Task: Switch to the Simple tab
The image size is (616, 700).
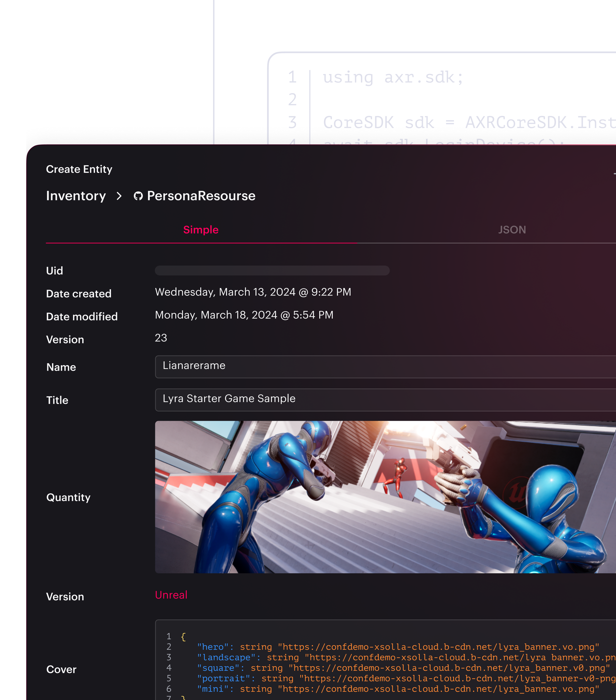Action: 201,230
